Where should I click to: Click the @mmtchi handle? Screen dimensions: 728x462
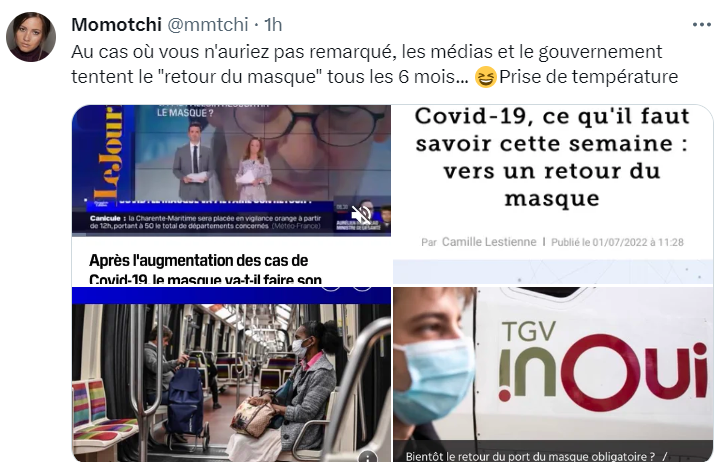(x=208, y=25)
